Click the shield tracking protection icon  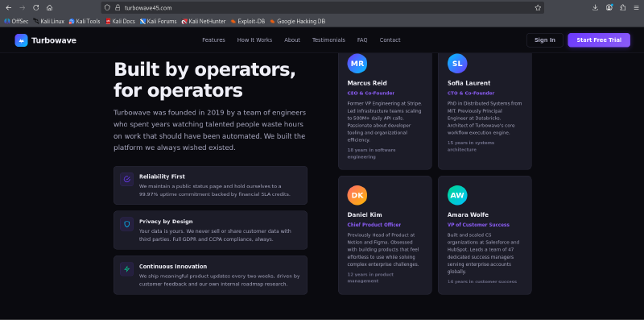click(x=108, y=7)
